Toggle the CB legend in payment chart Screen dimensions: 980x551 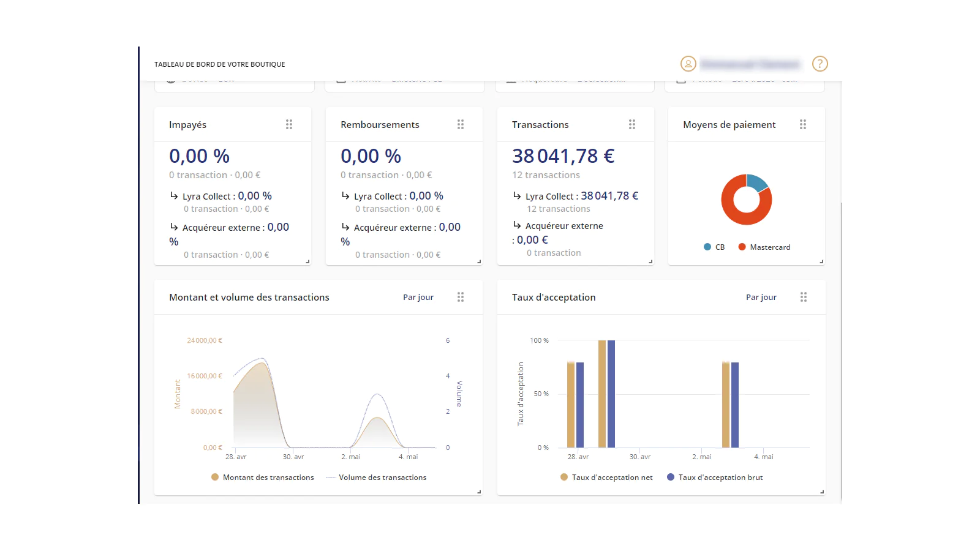714,247
